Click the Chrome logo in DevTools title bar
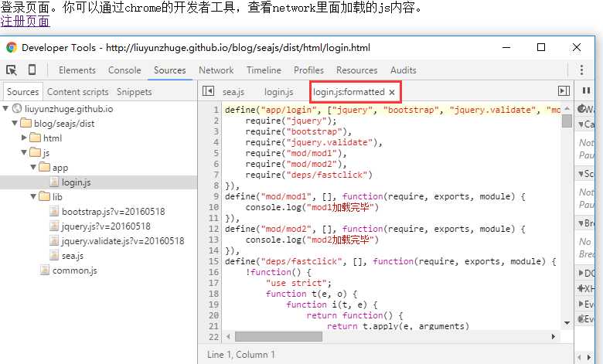This screenshot has height=364, width=603. (12, 48)
